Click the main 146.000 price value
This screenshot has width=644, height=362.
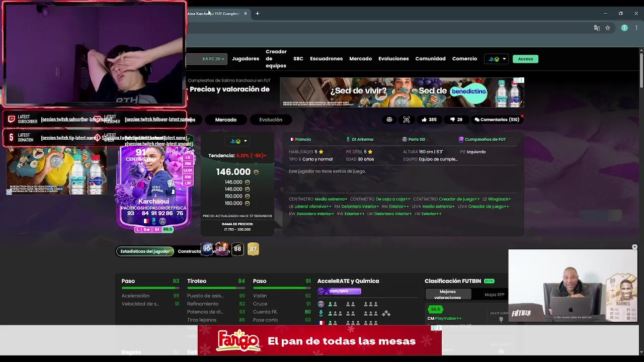[233, 172]
